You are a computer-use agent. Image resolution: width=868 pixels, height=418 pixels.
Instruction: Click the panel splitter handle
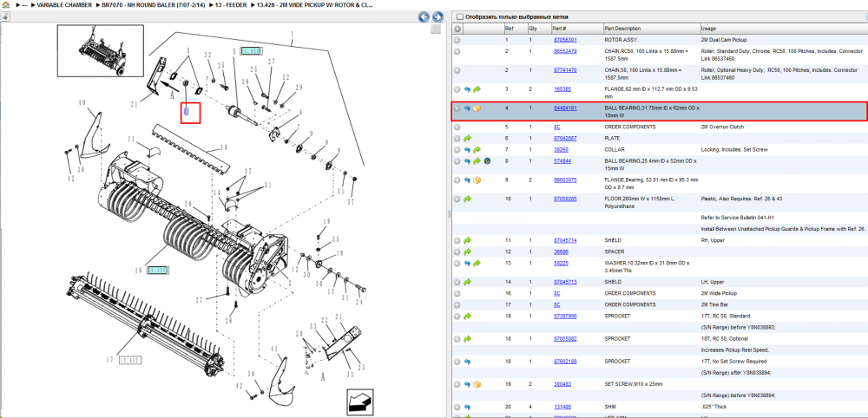pyautogui.click(x=449, y=214)
